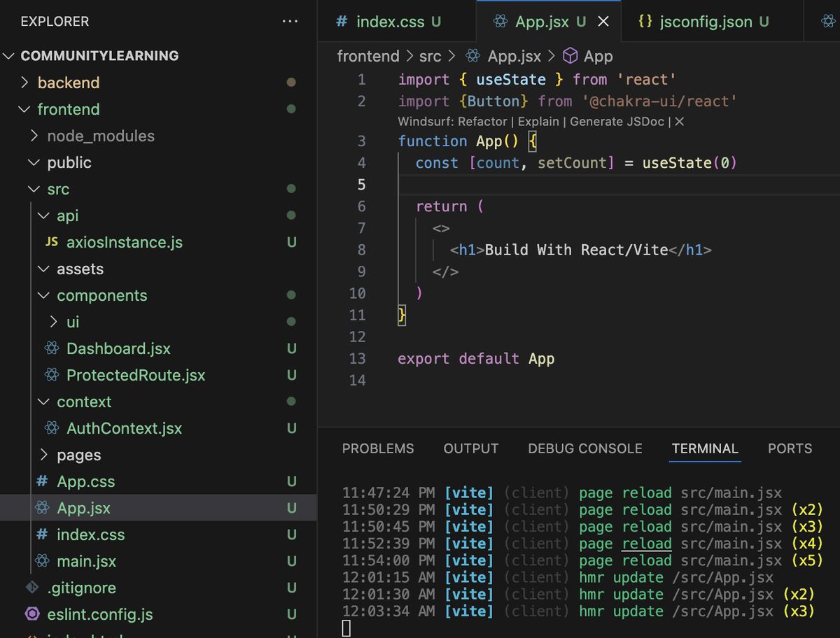This screenshot has width=840, height=638.
Task: Open AuthContext.jsx in the explorer
Action: click(x=124, y=428)
